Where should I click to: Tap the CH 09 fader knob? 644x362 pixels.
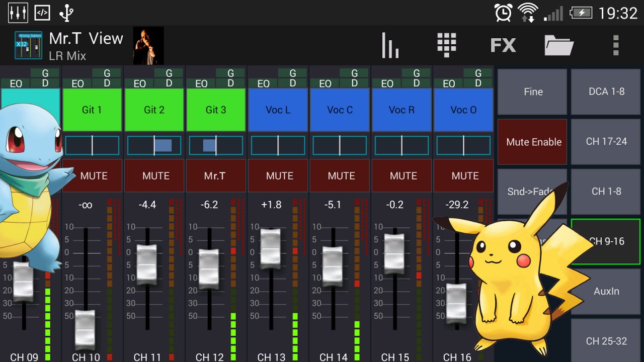tap(23, 282)
